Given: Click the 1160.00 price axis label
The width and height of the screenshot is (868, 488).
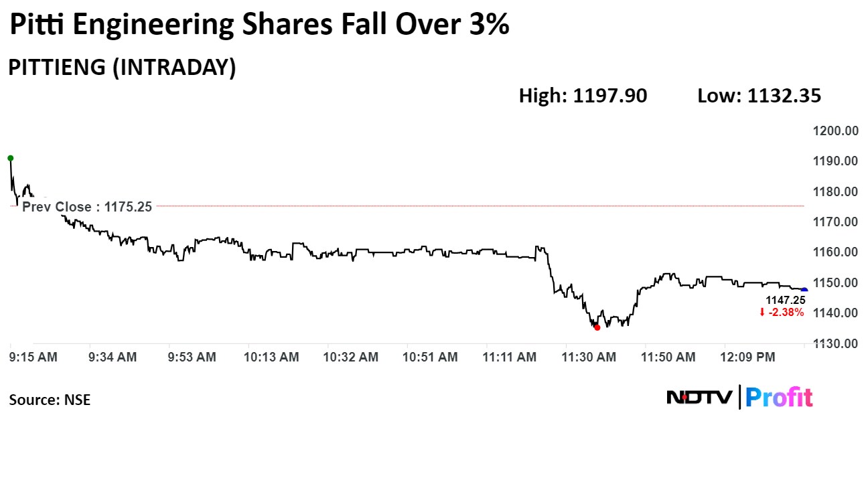Looking at the screenshot, I should click(x=836, y=252).
